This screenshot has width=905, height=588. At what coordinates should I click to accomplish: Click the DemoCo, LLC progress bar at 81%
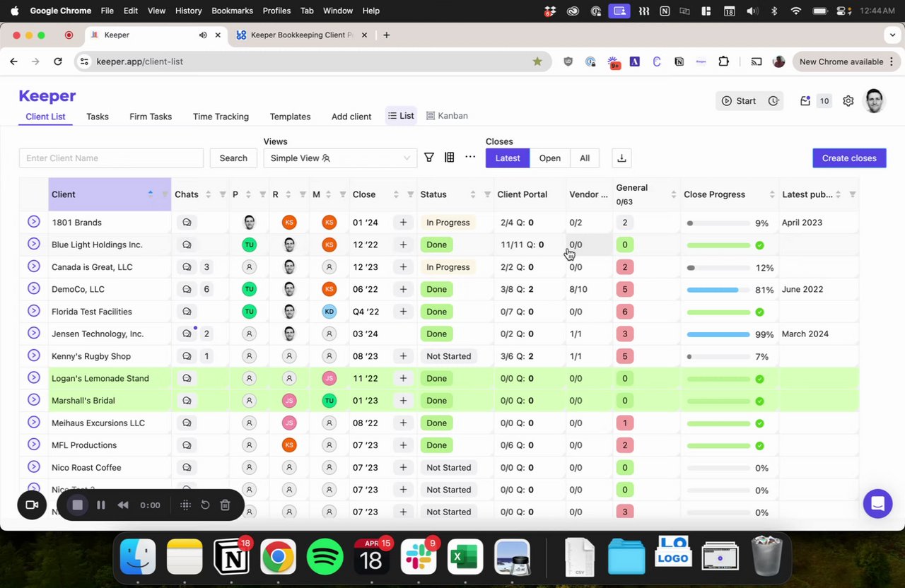[x=718, y=290]
